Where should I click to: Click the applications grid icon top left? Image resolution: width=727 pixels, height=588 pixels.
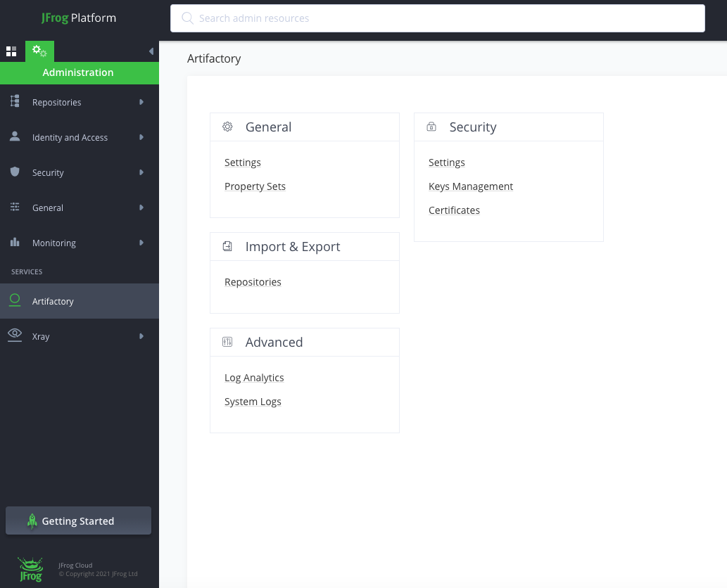click(11, 51)
